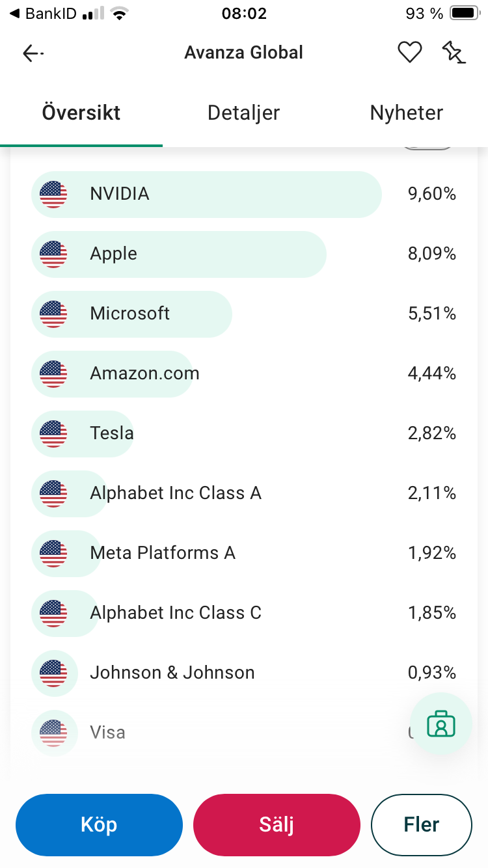The width and height of the screenshot is (488, 868).
Task: Tap the US flag next to NVIDIA
Action: tap(53, 194)
